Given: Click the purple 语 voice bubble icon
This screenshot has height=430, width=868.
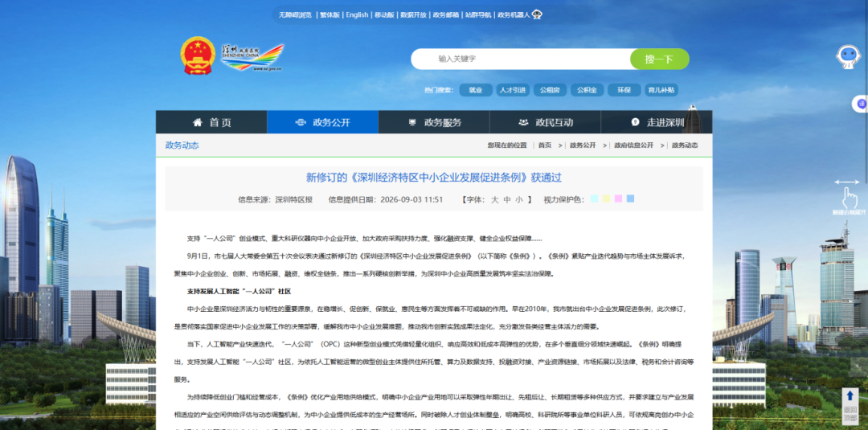Looking at the screenshot, I should [x=861, y=104].
